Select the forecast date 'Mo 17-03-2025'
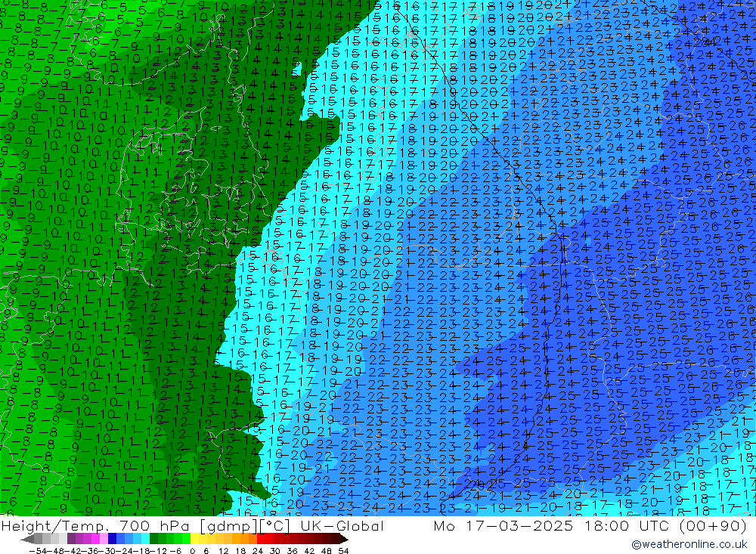Image resolution: width=756 pixels, height=554 pixels. [503, 526]
